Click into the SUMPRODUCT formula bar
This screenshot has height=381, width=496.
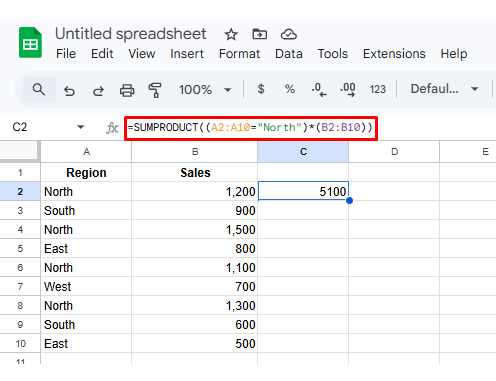coord(251,128)
